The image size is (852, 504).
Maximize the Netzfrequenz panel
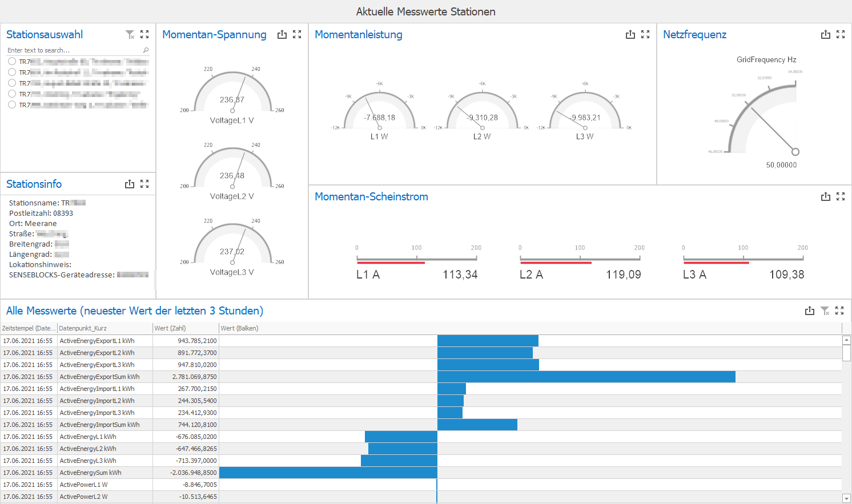(841, 35)
